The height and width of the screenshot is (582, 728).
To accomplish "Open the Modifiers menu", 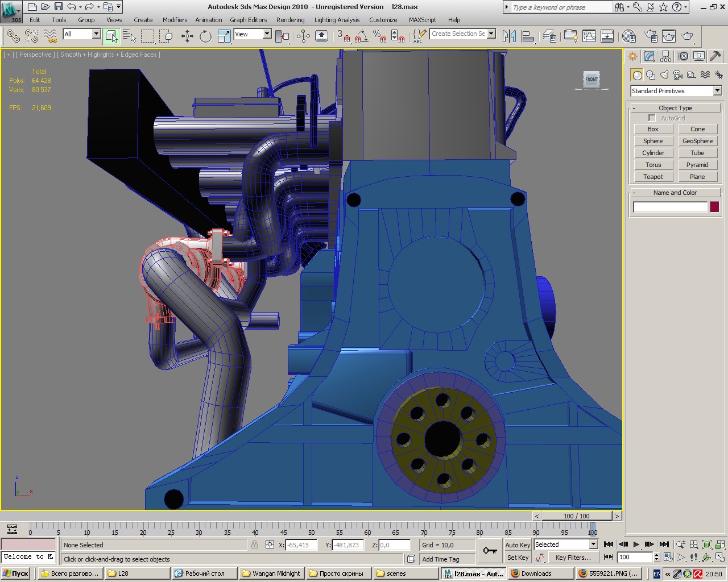I will (x=175, y=20).
